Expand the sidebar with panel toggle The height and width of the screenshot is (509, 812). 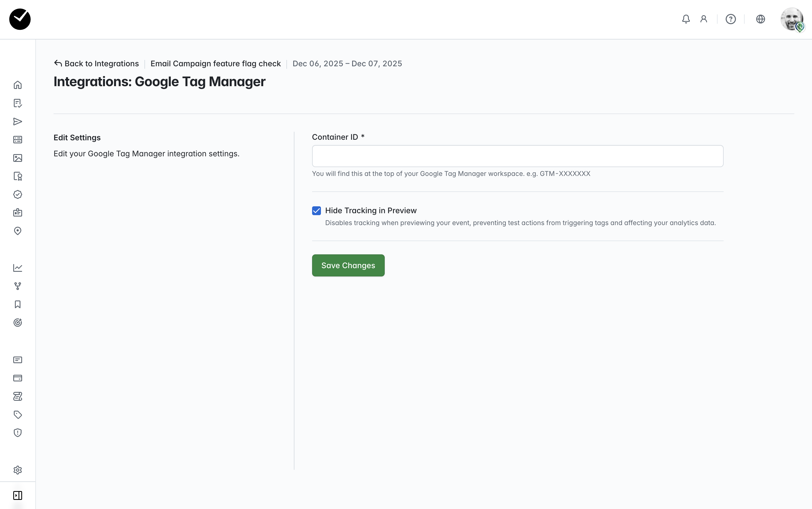(17, 495)
